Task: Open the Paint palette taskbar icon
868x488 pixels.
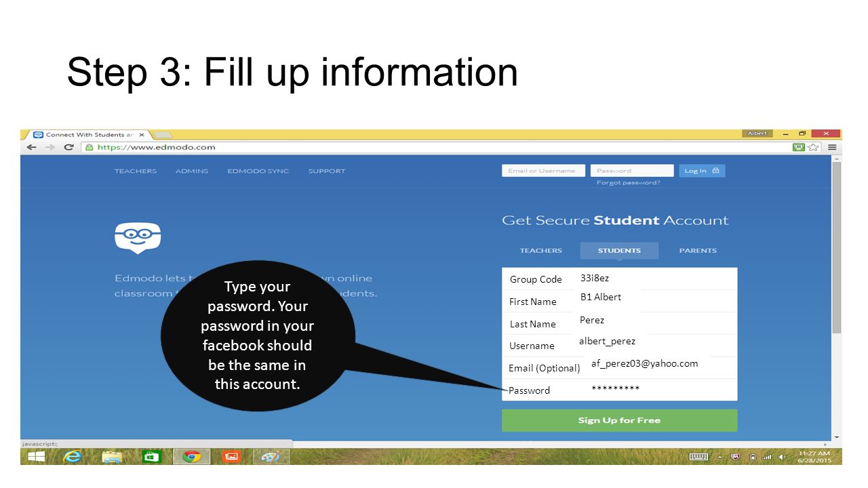Action: point(271,457)
